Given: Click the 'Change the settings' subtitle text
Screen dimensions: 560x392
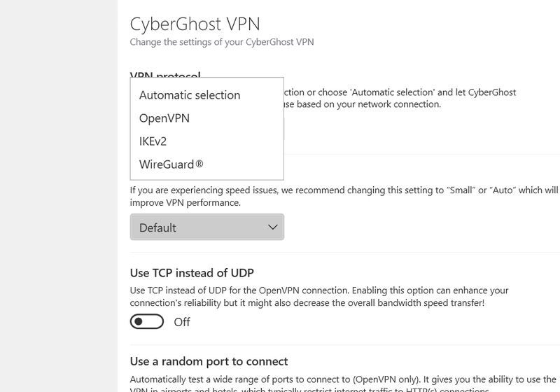Looking at the screenshot, I should [x=221, y=42].
